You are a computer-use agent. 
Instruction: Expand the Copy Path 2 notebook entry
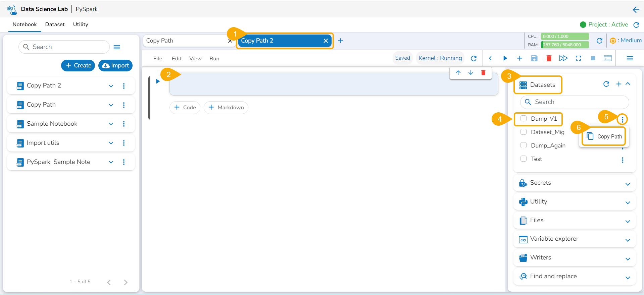pyautogui.click(x=111, y=86)
